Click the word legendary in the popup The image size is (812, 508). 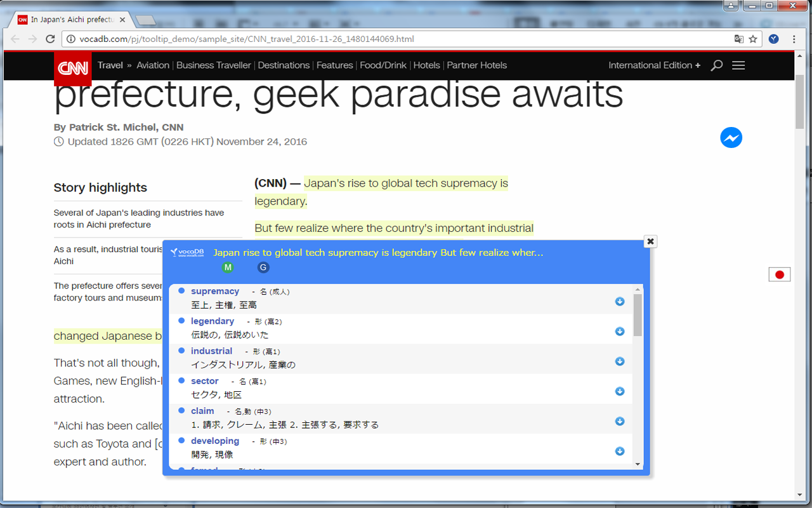(213, 321)
